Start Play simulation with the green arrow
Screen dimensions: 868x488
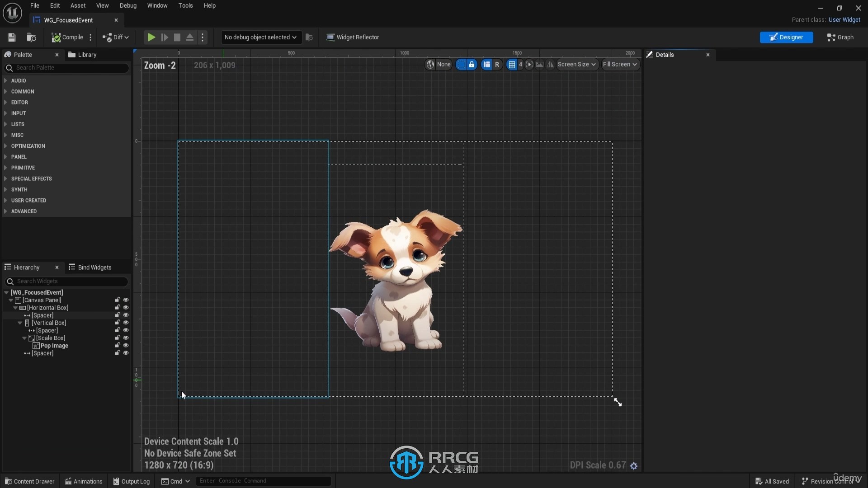tap(151, 37)
